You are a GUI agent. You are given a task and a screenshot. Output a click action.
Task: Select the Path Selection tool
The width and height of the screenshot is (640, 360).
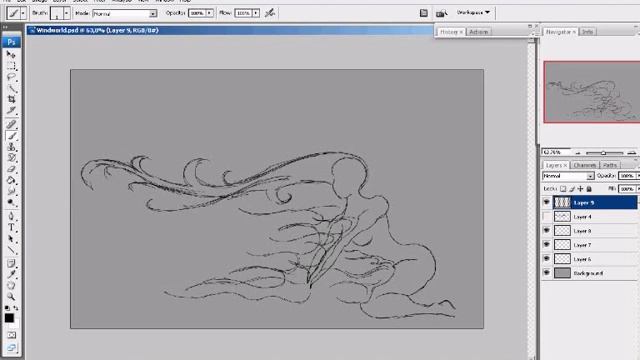[11, 239]
